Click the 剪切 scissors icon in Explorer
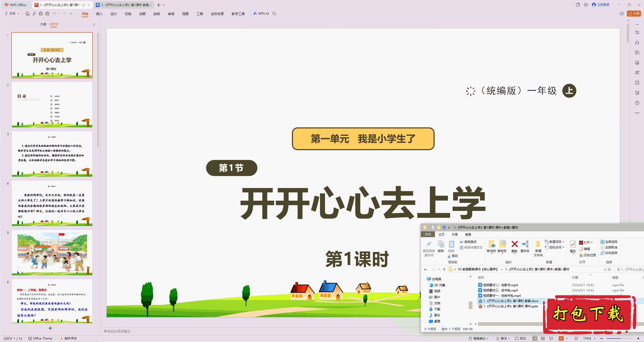The height and width of the screenshot is (342, 644). pos(453,256)
